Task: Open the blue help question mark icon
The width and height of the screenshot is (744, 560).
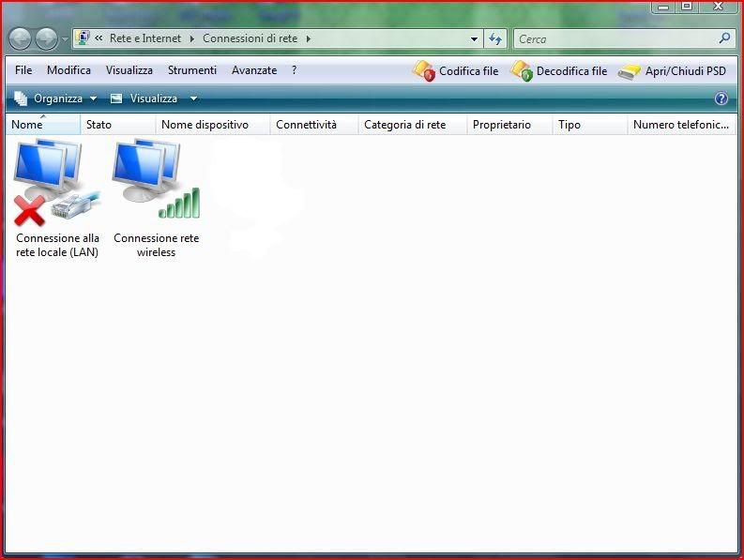Action: 721,98
